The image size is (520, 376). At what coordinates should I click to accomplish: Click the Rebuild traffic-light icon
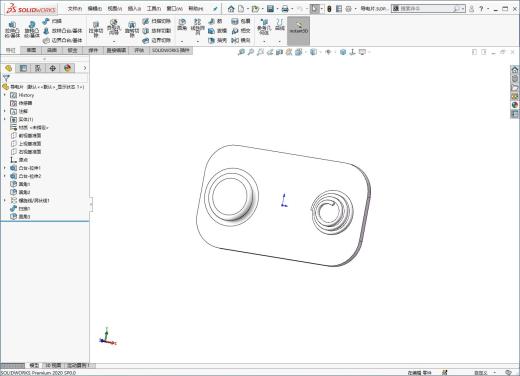329,9
